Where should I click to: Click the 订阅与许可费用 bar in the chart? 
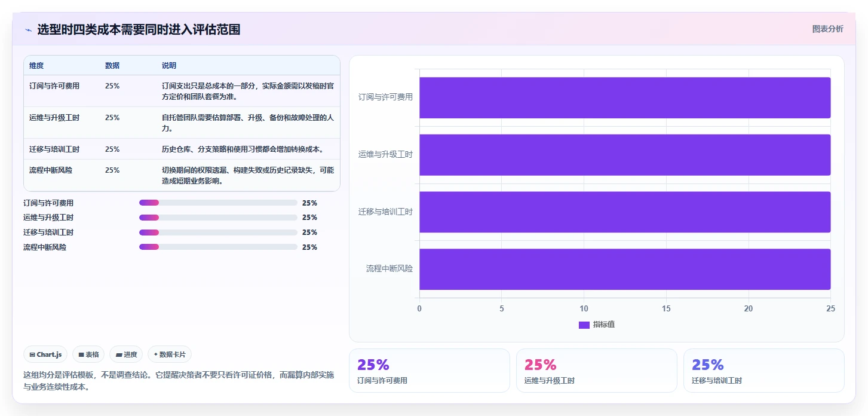(625, 97)
